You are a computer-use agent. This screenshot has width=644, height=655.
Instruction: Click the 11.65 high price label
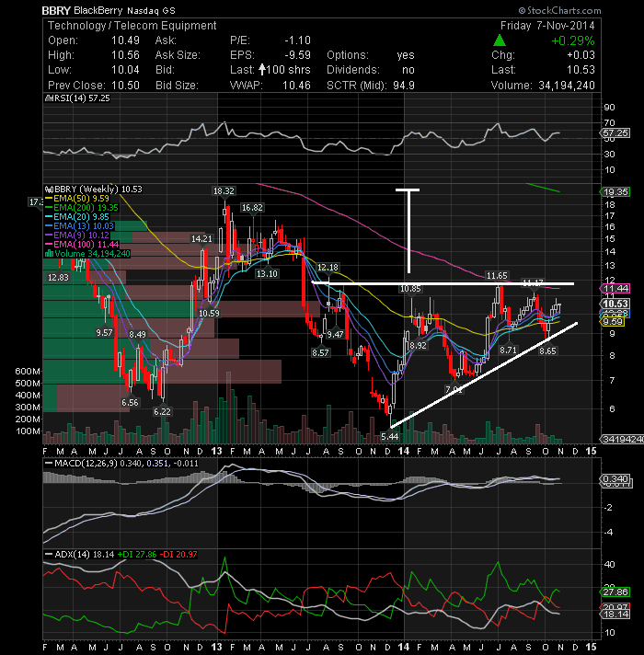pos(497,275)
